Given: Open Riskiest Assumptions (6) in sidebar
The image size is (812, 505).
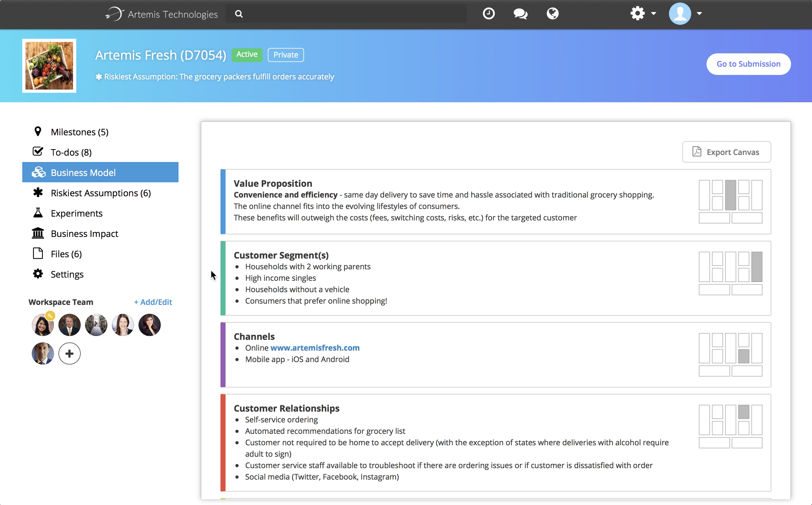Looking at the screenshot, I should coord(100,193).
